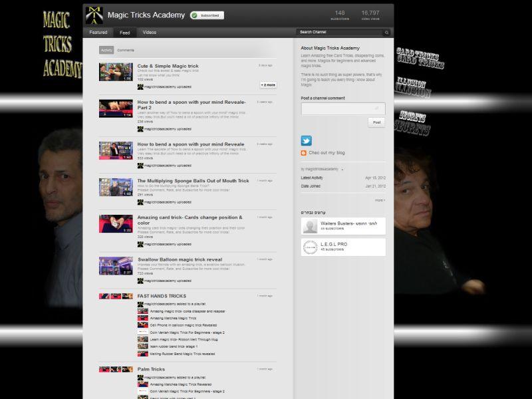The image size is (532, 399).
Task: Click the search magnifier icon
Action: click(386, 33)
